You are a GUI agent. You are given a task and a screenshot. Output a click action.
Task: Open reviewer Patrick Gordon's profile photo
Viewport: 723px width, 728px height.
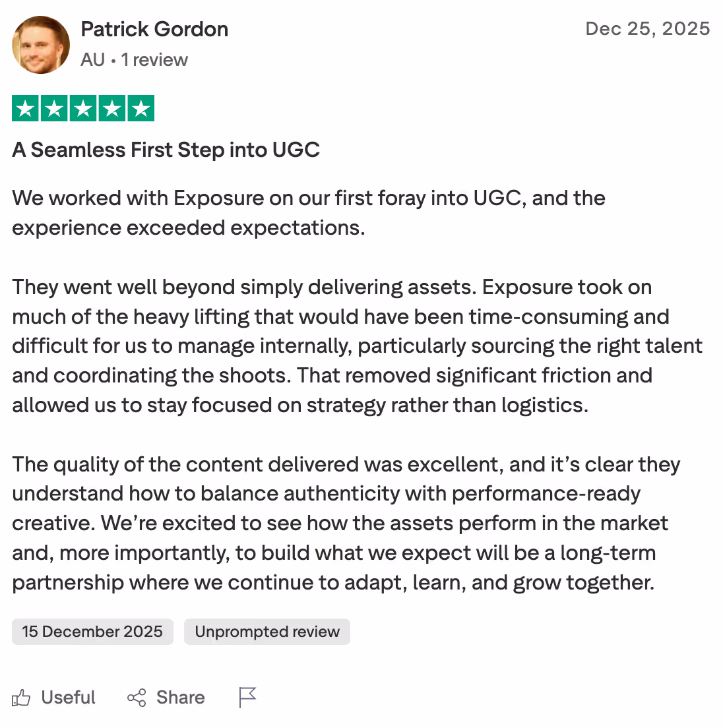pyautogui.click(x=41, y=45)
